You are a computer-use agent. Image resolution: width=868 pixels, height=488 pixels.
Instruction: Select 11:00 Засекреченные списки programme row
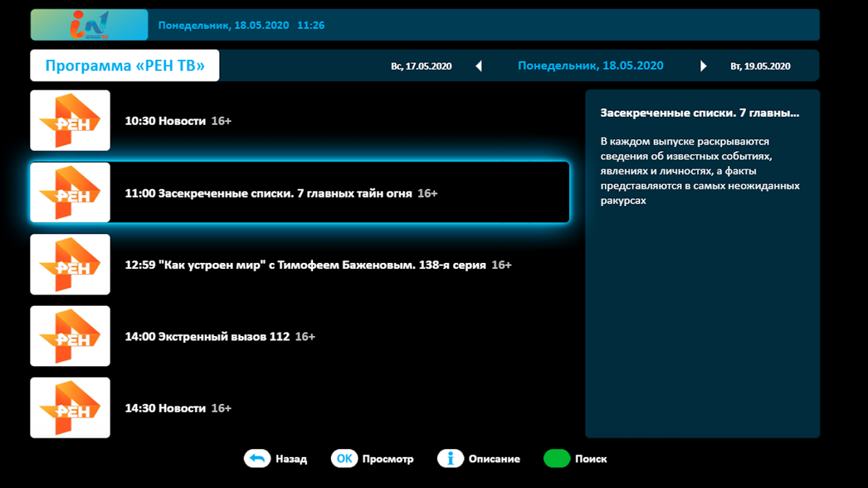(300, 192)
